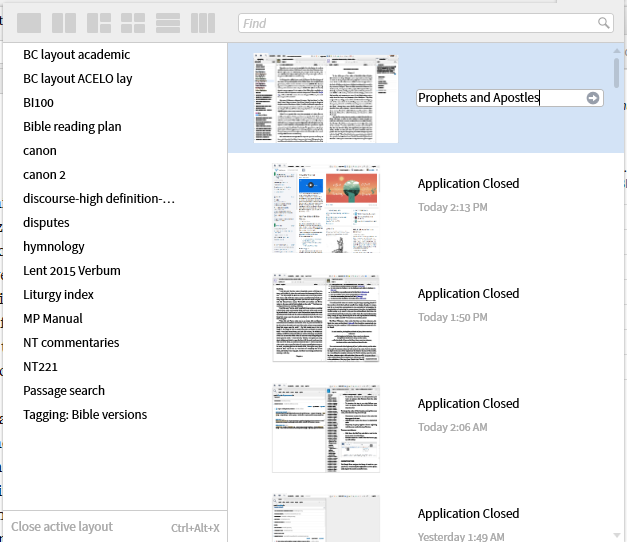
Task: Load the BI100 saved layout
Action: coord(38,103)
